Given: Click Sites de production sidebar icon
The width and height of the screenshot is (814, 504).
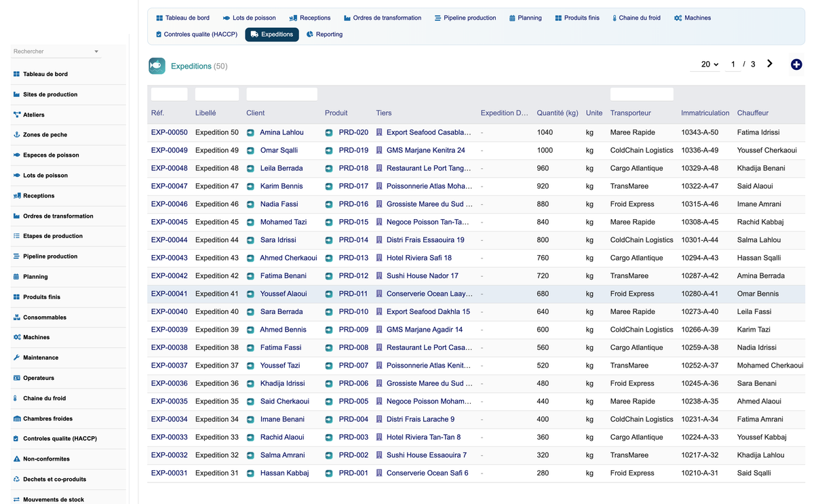Looking at the screenshot, I should point(17,94).
